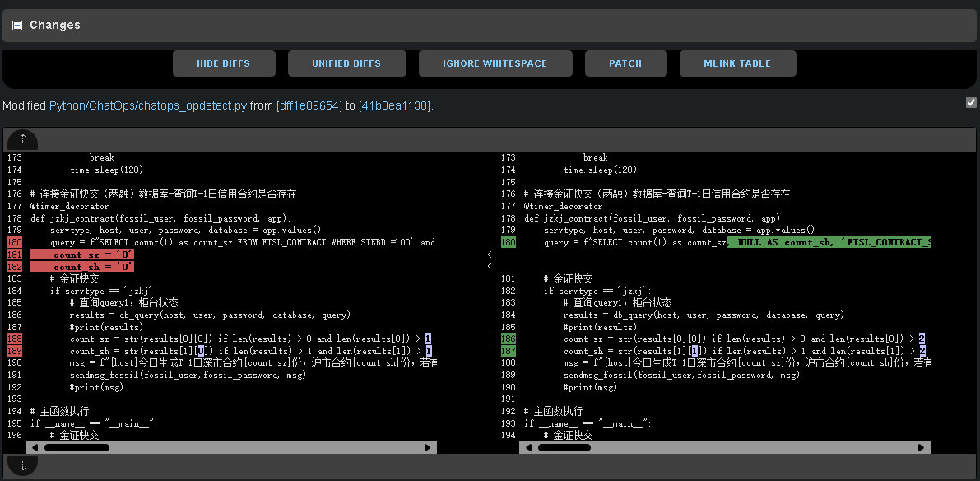Click "results = db_query" line in right pane
This screenshot has width=980, height=481.
pos(704,315)
